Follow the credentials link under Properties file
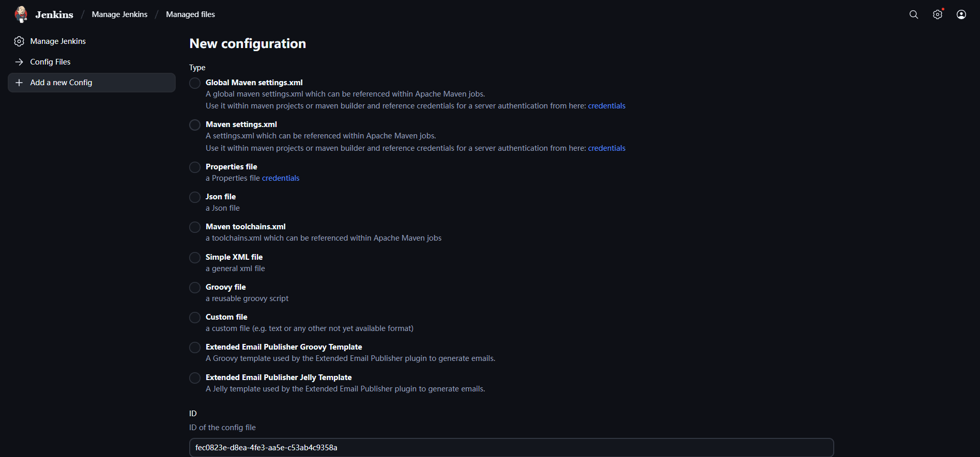This screenshot has width=980, height=457. click(281, 178)
